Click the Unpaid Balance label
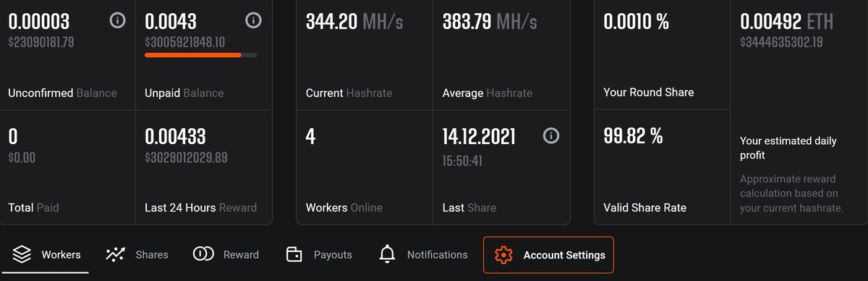868x281 pixels. pos(184,93)
